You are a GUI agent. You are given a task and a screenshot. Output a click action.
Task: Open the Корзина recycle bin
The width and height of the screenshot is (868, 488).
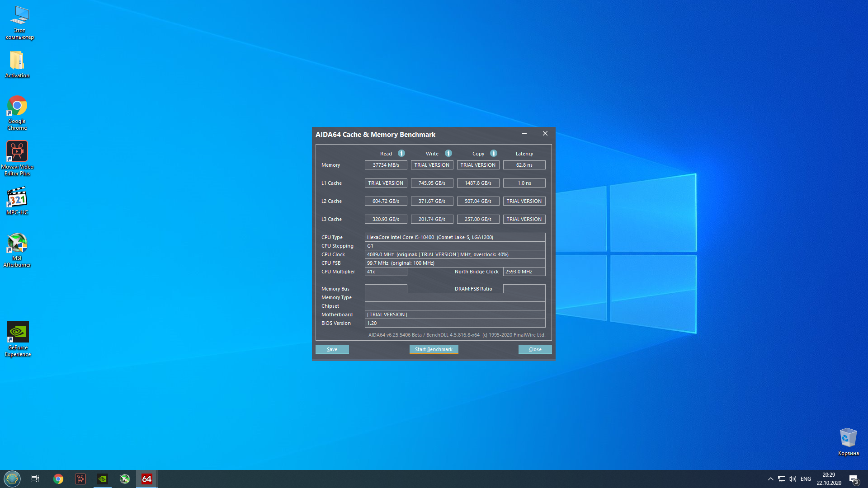coord(848,438)
